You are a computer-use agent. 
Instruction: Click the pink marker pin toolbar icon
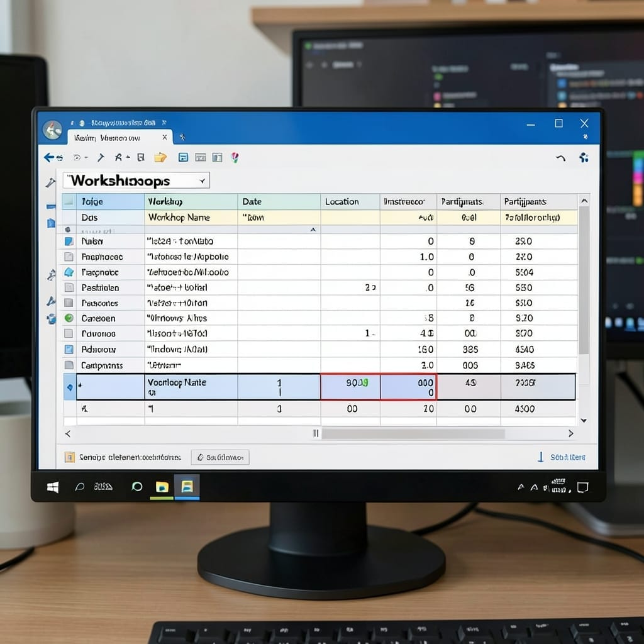tap(235, 157)
